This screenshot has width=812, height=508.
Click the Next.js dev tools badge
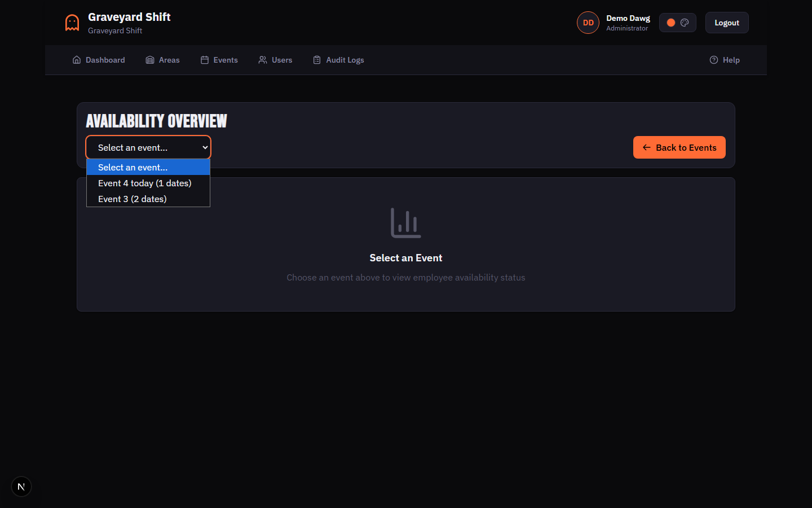21,487
